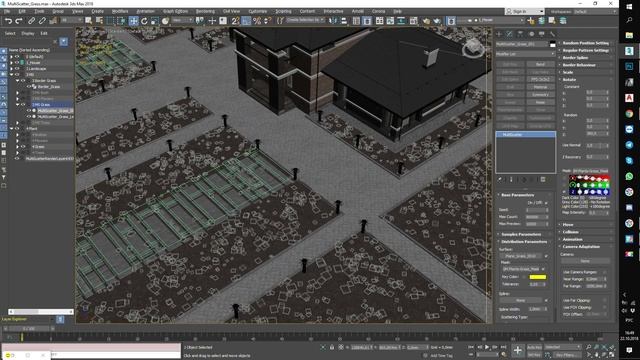Toggle visibility eye of 1_House layer

coord(17,63)
